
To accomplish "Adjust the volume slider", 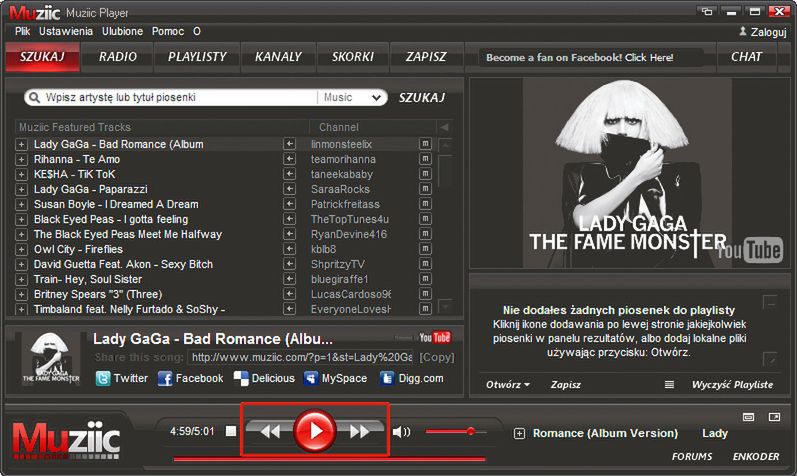I will (x=456, y=432).
